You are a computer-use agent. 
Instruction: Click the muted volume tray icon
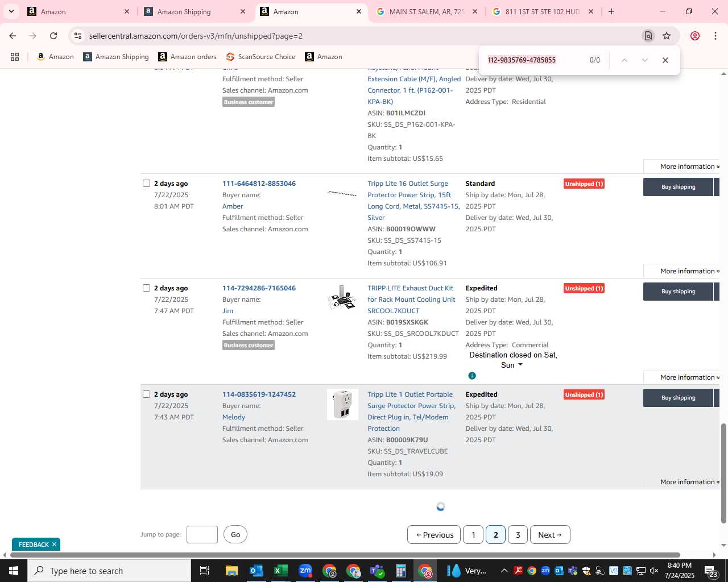tap(654, 571)
